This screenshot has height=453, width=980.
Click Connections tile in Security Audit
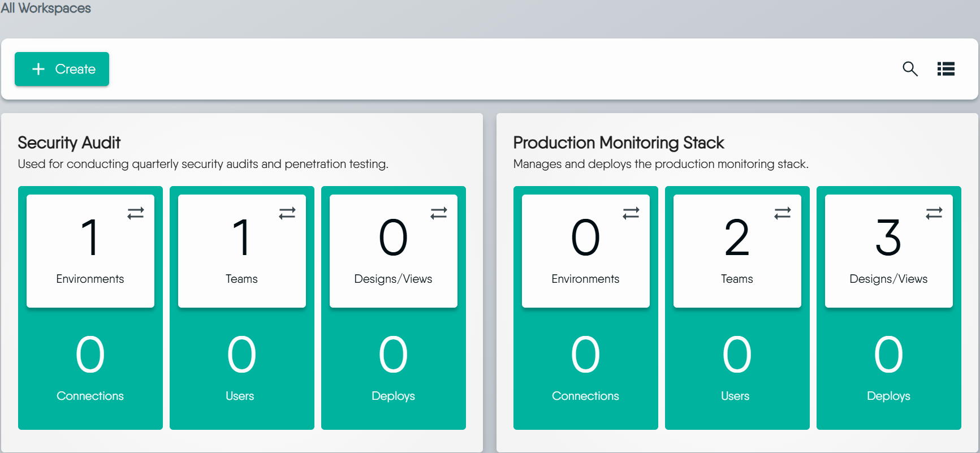click(90, 368)
